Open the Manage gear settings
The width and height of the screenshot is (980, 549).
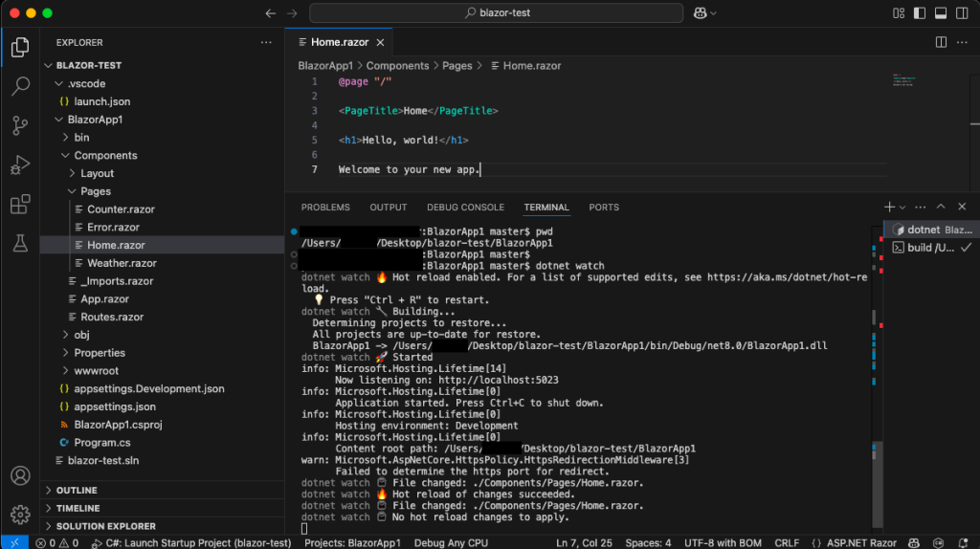point(20,515)
